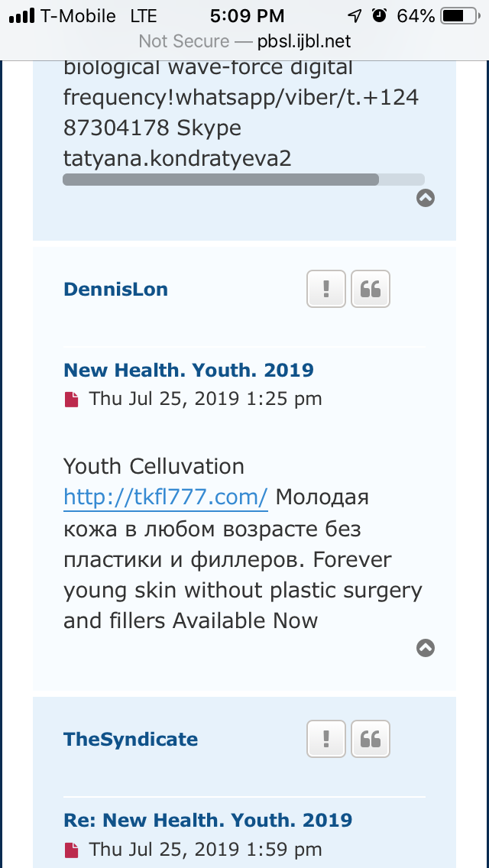
Task: Tap post icon beside 1:59 pm date
Action: click(x=72, y=849)
